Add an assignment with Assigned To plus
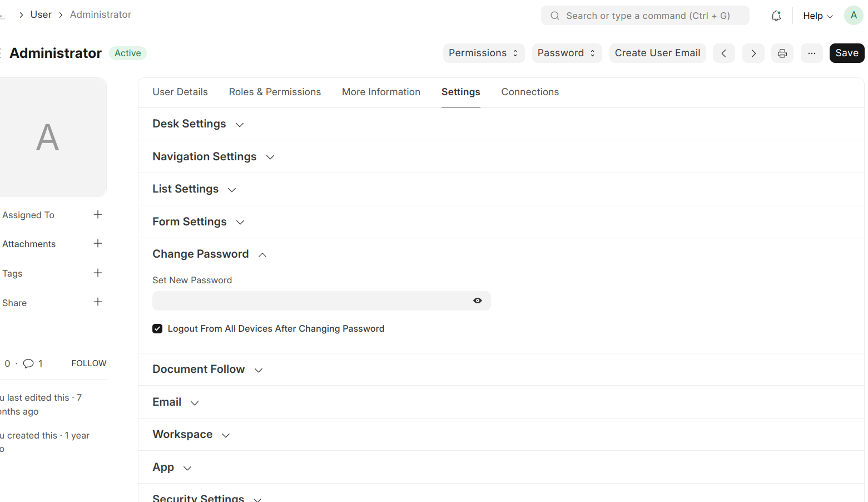The width and height of the screenshot is (868, 502). (x=98, y=215)
